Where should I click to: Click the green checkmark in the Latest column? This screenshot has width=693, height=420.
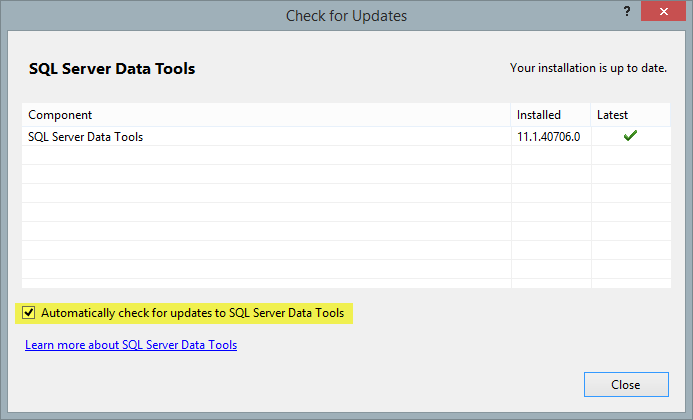click(630, 136)
